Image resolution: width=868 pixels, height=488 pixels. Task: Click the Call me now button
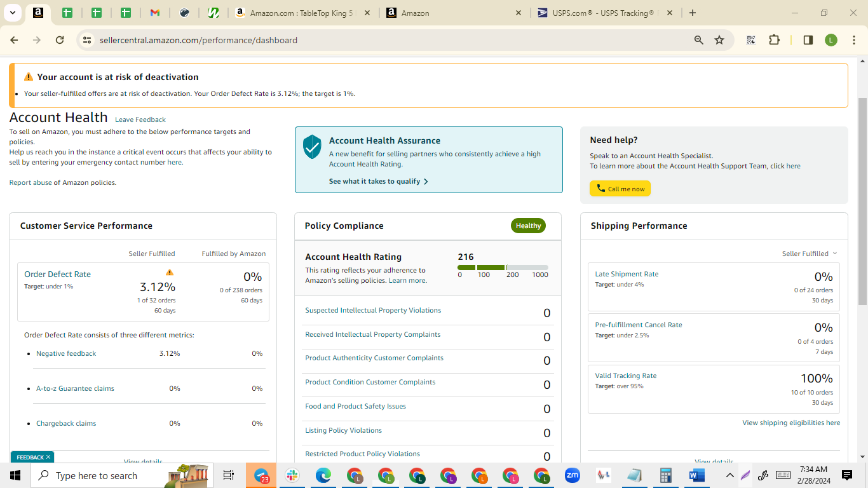pyautogui.click(x=620, y=189)
